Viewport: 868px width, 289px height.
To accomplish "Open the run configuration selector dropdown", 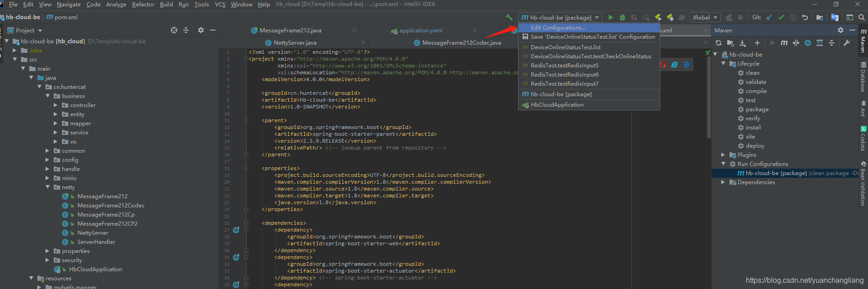I will click(x=560, y=17).
